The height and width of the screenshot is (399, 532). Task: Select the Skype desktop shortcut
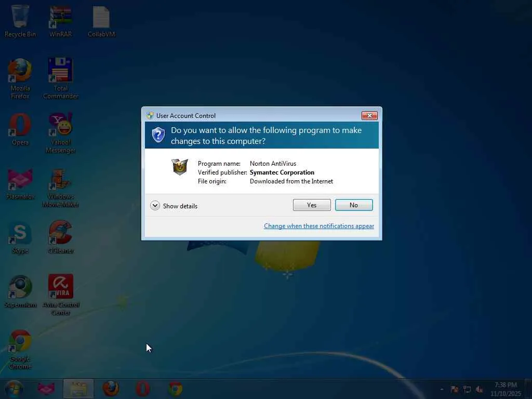pyautogui.click(x=20, y=237)
